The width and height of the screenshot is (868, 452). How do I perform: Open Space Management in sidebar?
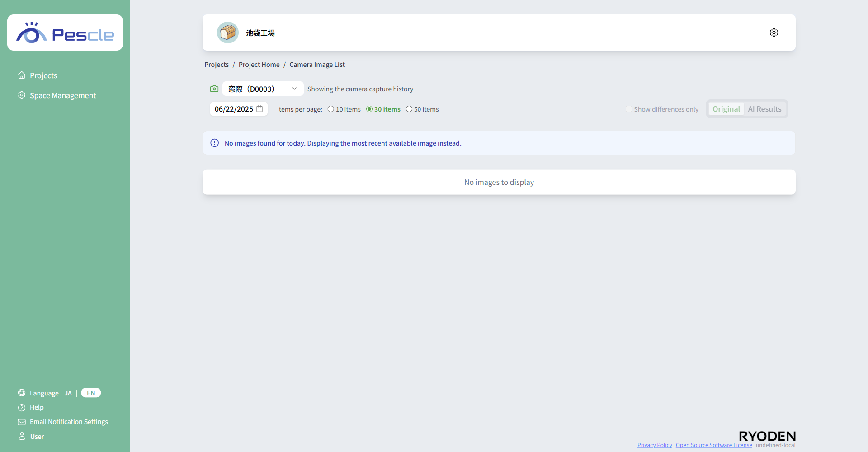[x=63, y=95]
